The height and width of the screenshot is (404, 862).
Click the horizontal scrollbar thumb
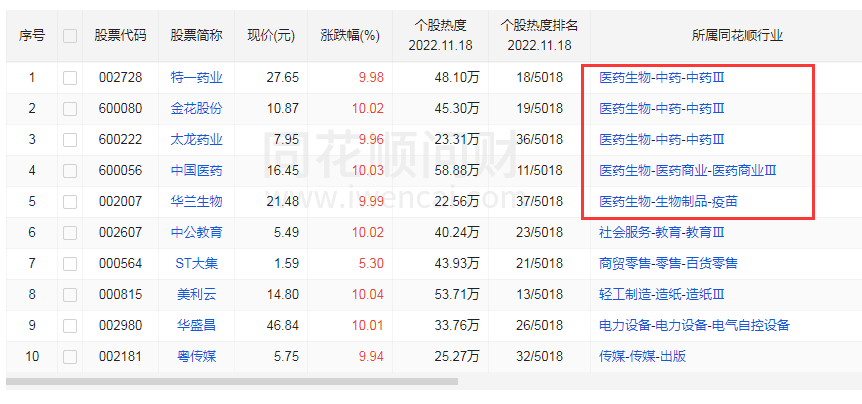pos(232,381)
